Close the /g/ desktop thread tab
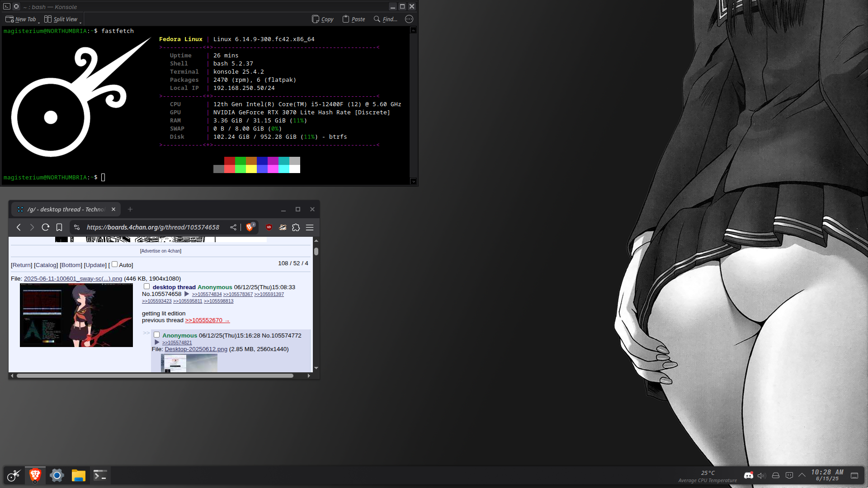Screen dimensions: 868x488 point(113,209)
